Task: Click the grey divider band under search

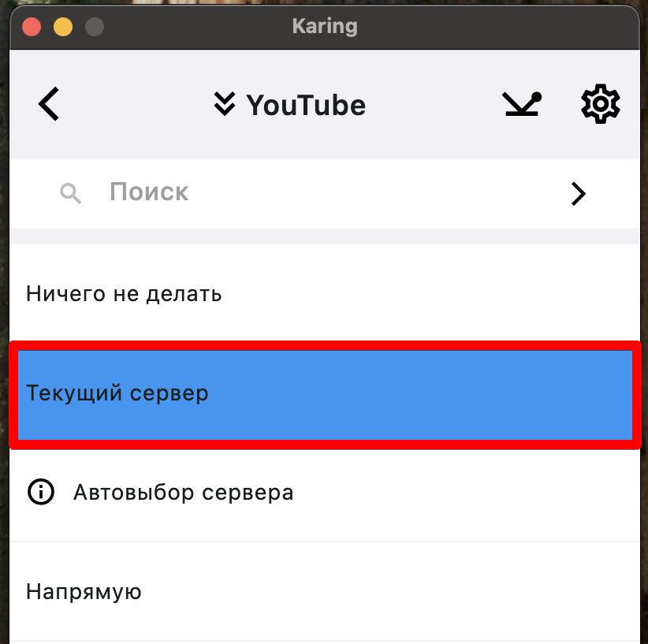Action: (325, 236)
